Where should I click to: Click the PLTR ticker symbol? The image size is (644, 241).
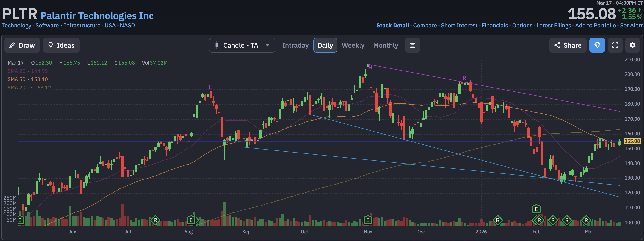click(20, 14)
